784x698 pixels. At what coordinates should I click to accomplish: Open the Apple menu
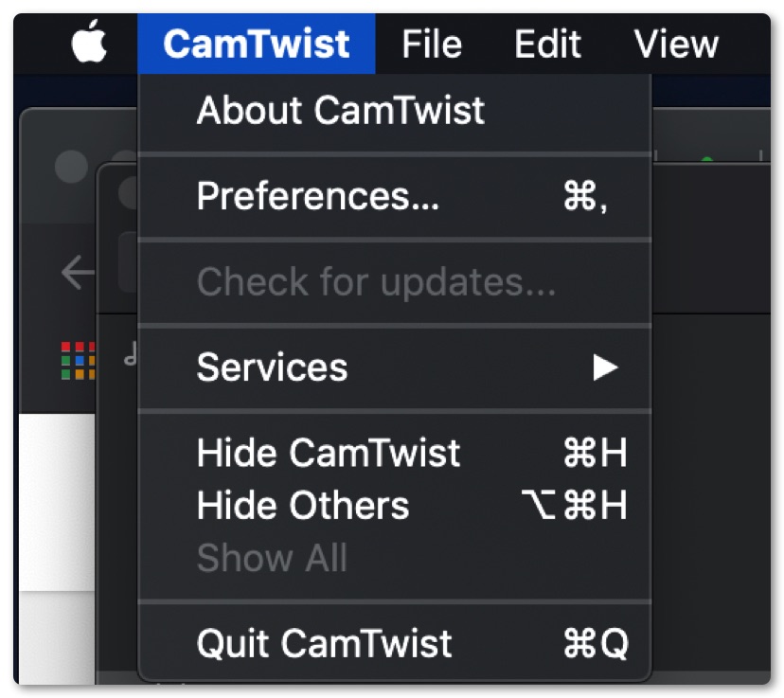pyautogui.click(x=89, y=45)
